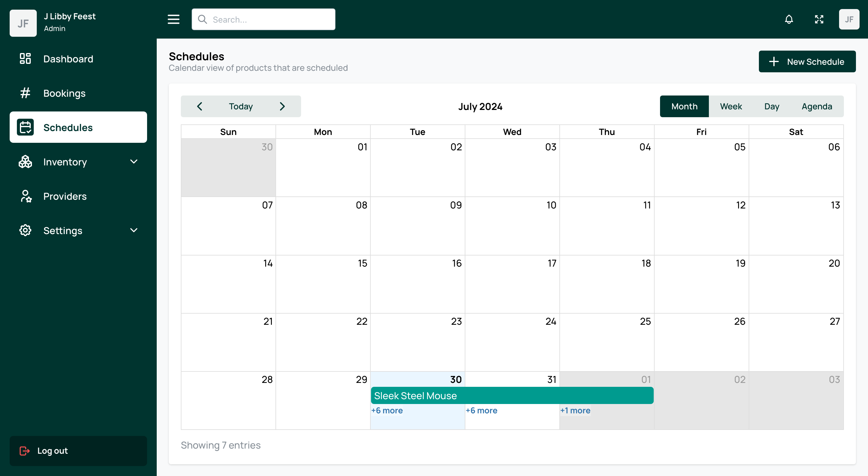This screenshot has width=868, height=476.
Task: Go to next month arrow
Action: (282, 106)
